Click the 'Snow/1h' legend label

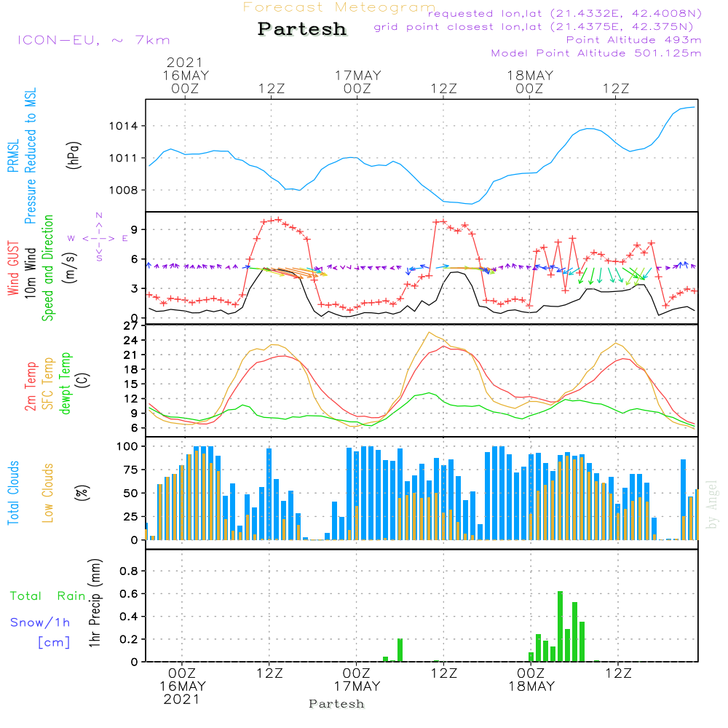(x=40, y=622)
